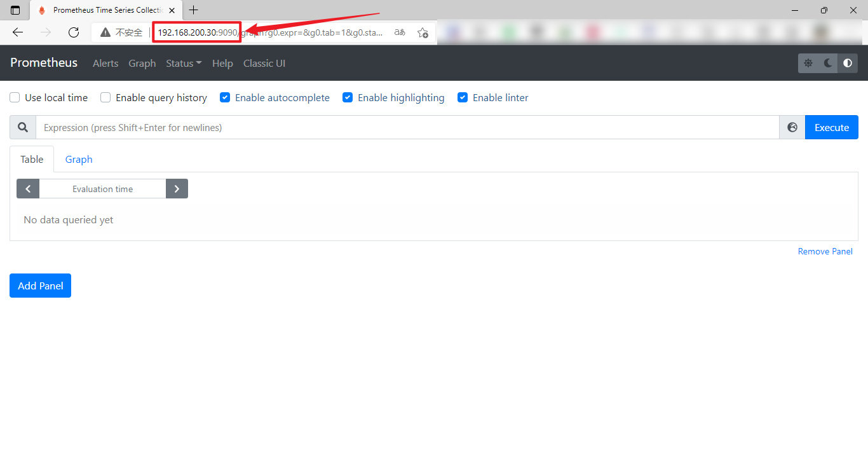
Task: Switch to the Graph panel tab
Action: point(79,159)
